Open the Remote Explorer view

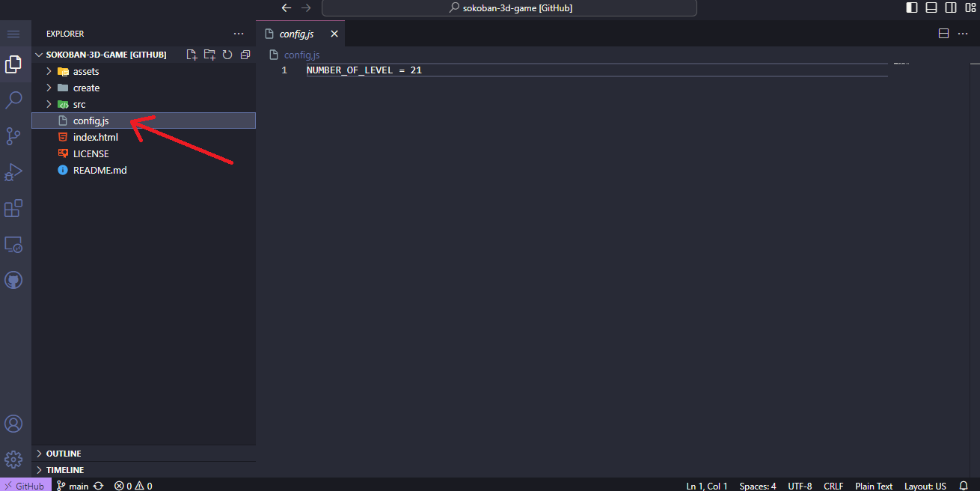click(x=13, y=244)
